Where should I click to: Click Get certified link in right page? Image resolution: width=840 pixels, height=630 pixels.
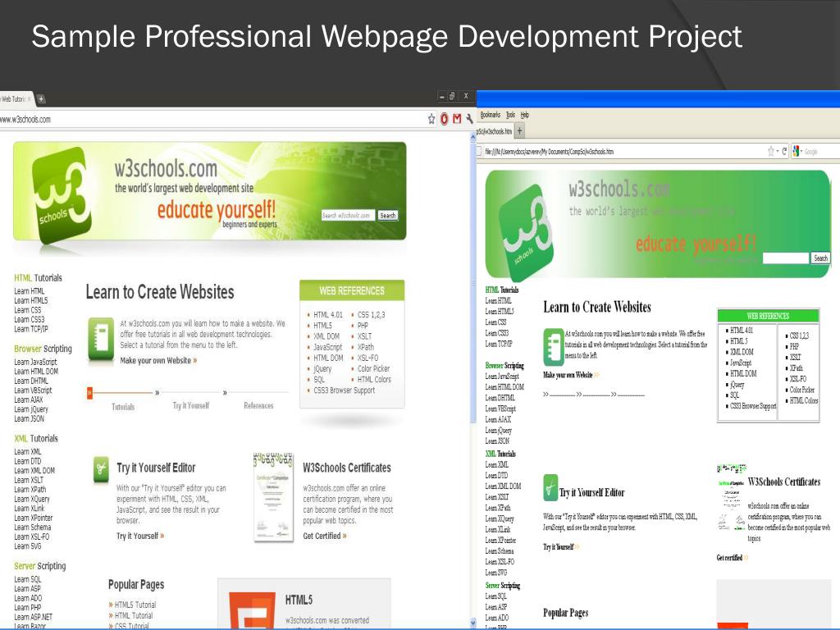[733, 558]
